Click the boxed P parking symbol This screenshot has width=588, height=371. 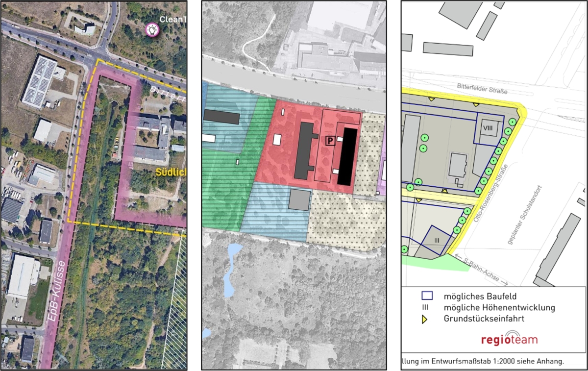pyautogui.click(x=331, y=141)
